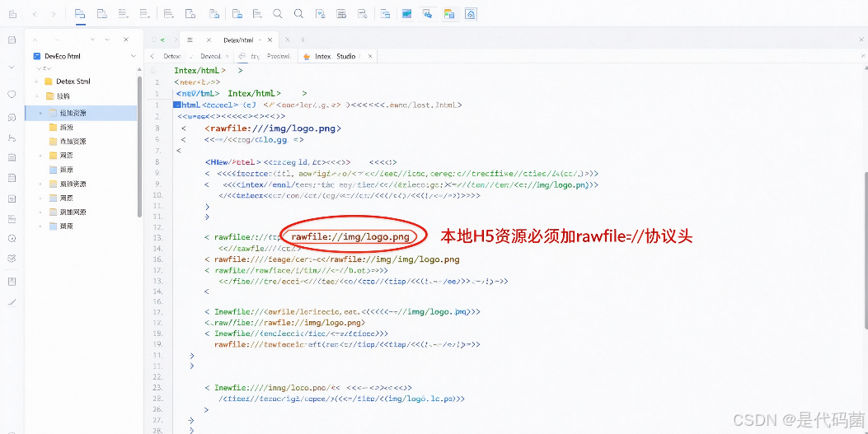Click the heart icon in the left sidebar
This screenshot has width=868, height=434.
coord(12,95)
